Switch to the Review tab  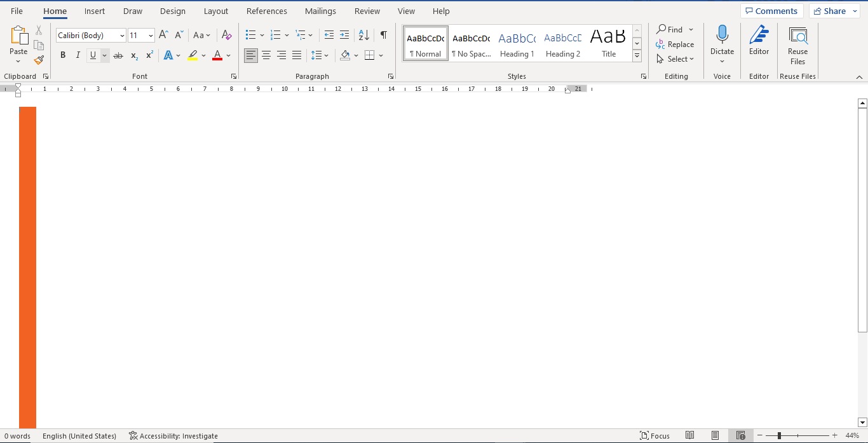(367, 11)
